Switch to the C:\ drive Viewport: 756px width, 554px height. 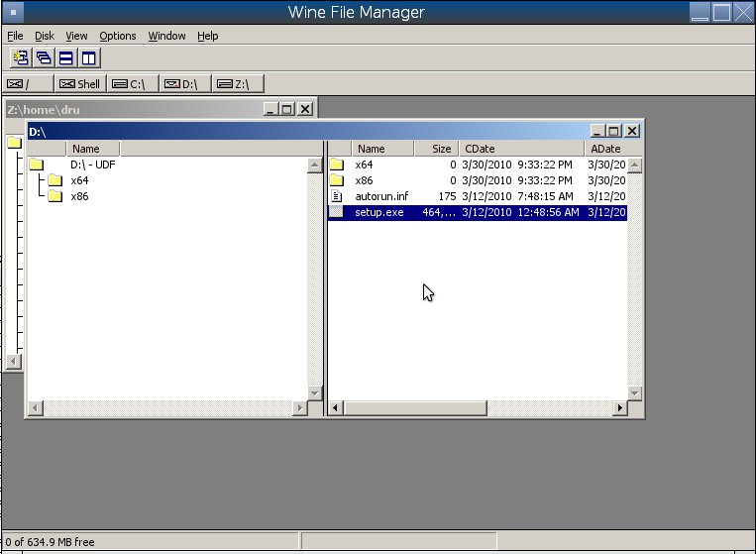point(133,84)
